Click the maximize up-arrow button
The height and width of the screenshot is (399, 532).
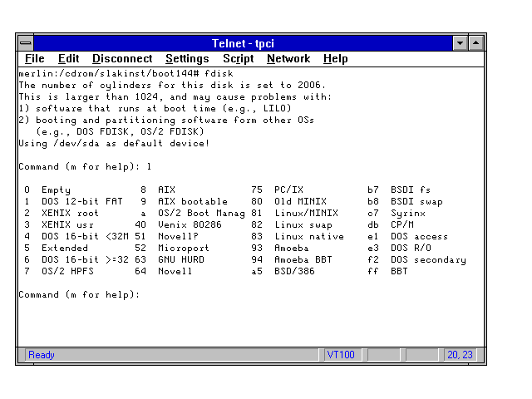(x=475, y=42)
